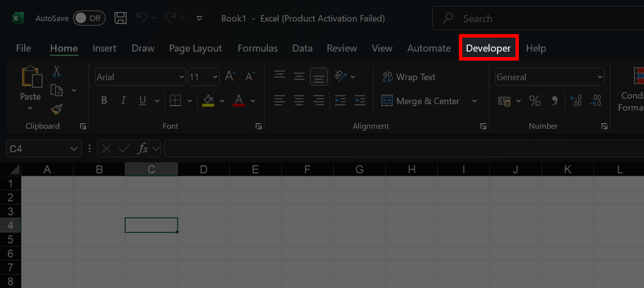Click the Redo arrow icon
The image size is (644, 288).
point(171,18)
